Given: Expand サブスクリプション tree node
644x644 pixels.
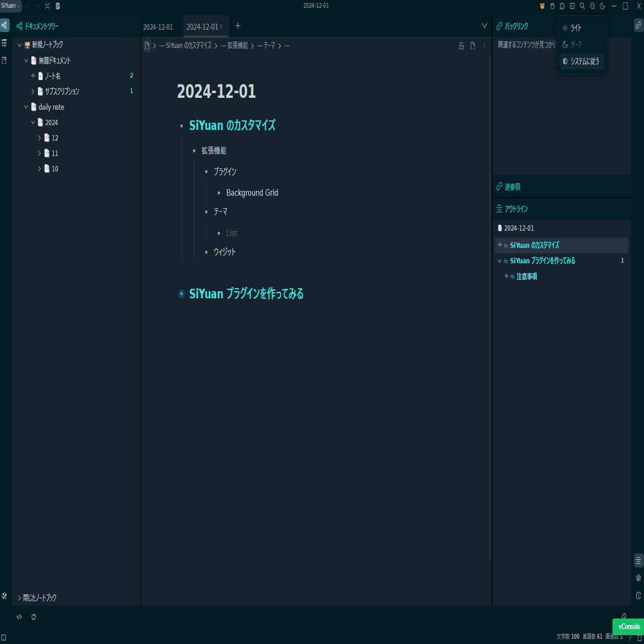Looking at the screenshot, I should tap(33, 91).
